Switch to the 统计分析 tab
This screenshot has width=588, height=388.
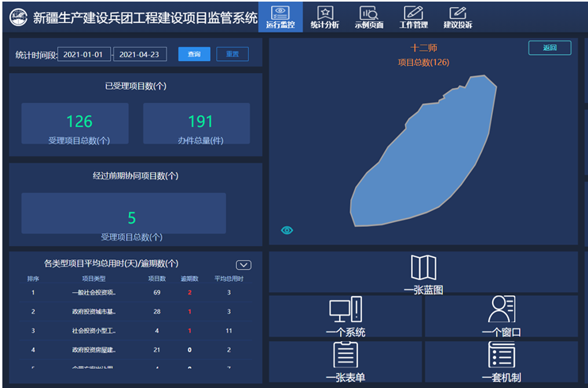324,17
